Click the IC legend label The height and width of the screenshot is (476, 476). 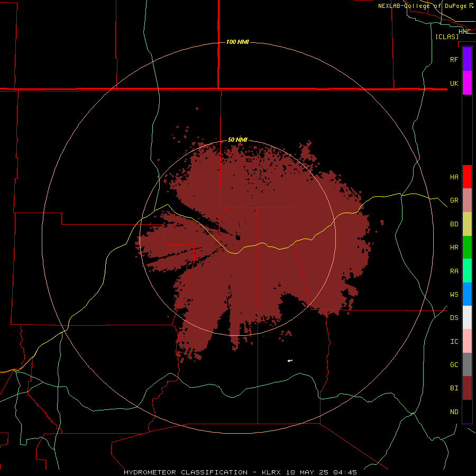454,342
